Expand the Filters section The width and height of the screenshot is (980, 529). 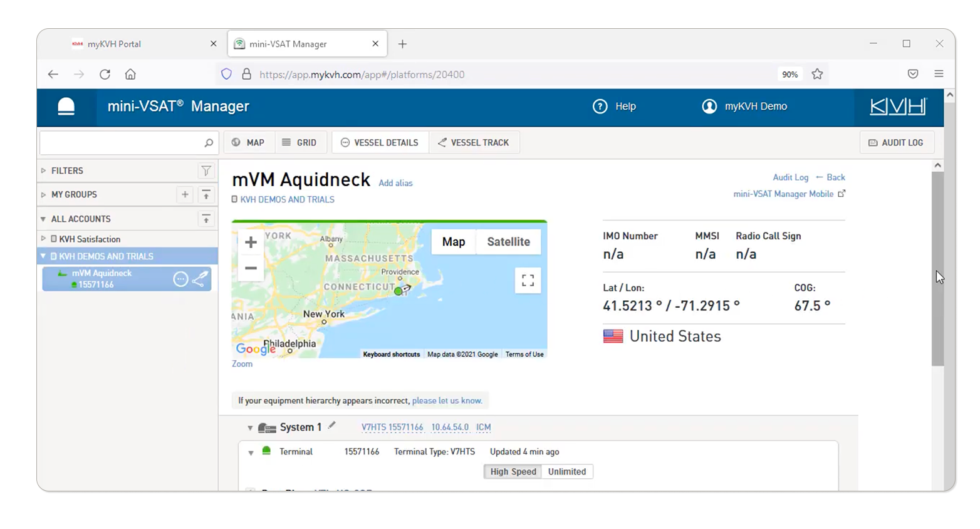43,171
